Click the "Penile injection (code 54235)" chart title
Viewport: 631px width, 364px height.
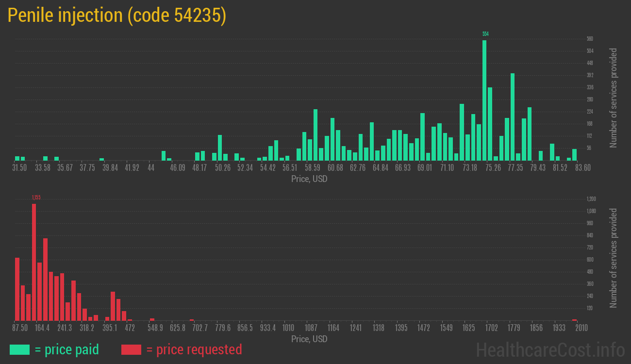(x=117, y=16)
